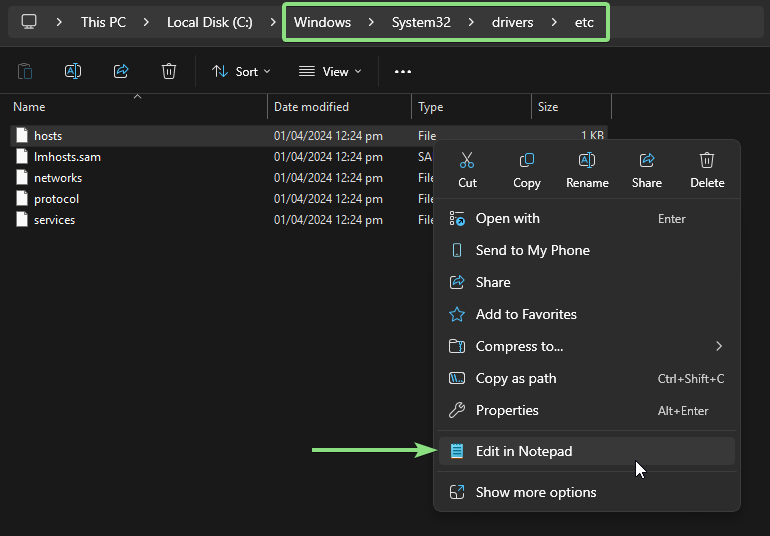Select Edit in Notepad
The image size is (770, 536).
click(524, 451)
